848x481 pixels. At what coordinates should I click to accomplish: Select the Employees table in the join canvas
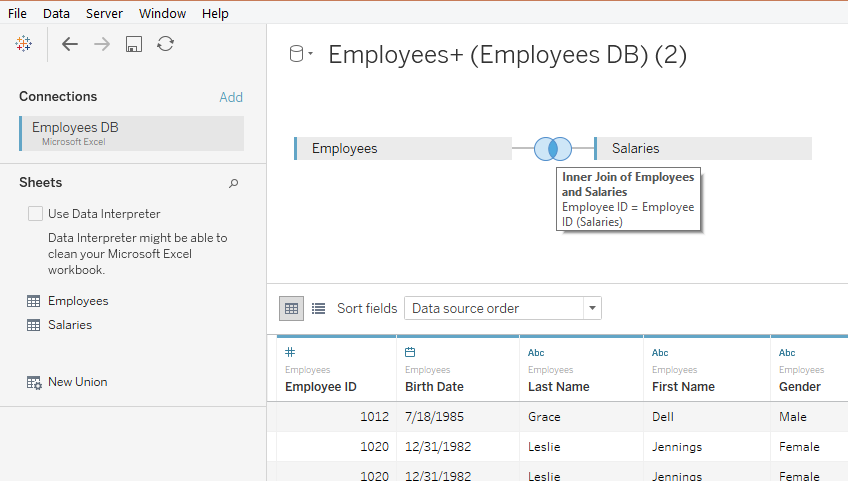click(403, 148)
